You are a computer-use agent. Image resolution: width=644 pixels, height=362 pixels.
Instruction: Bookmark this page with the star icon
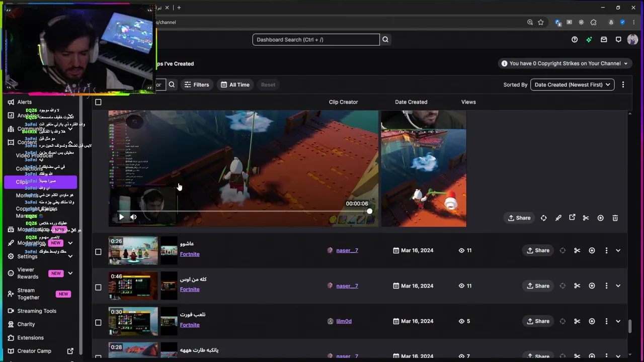[540, 22]
